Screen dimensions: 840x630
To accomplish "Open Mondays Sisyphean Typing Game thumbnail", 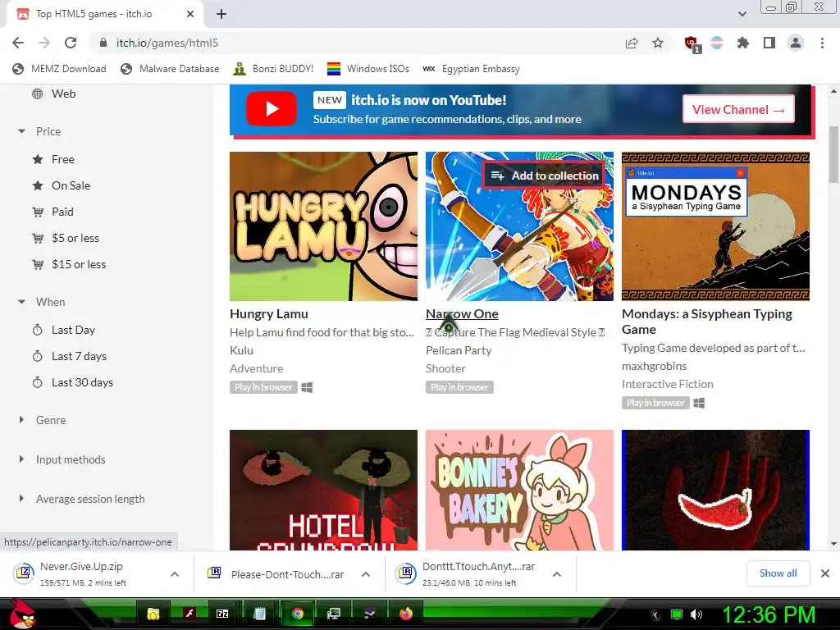I will [x=715, y=226].
